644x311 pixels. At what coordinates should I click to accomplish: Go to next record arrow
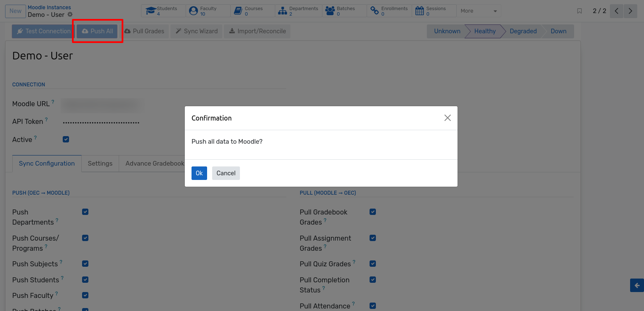click(630, 11)
